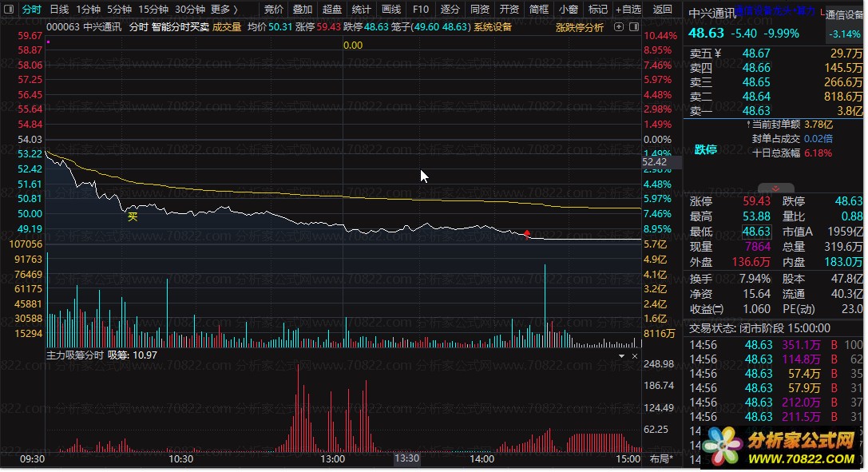Click the 竞价 toolbar button
Viewport: 868px width, 472px height.
pos(273,10)
